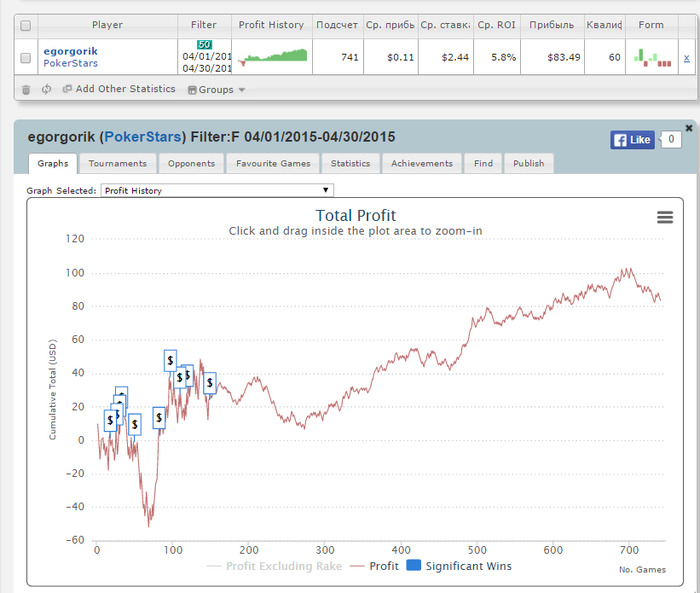Click the 741 count value
The height and width of the screenshot is (593, 700).
click(x=350, y=58)
